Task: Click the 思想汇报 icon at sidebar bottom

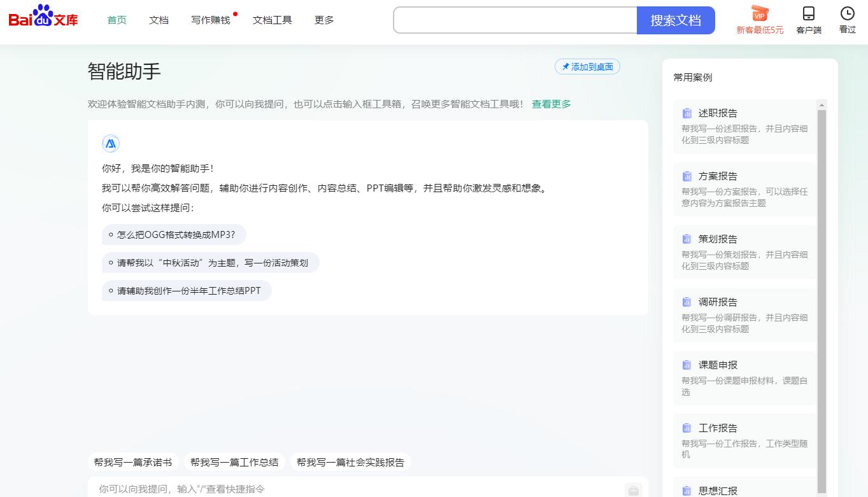Action: click(x=687, y=490)
